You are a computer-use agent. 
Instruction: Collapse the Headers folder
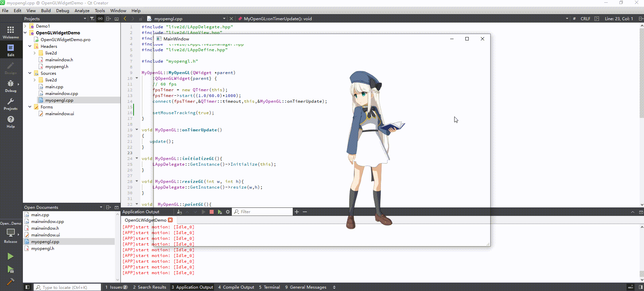[x=30, y=46]
